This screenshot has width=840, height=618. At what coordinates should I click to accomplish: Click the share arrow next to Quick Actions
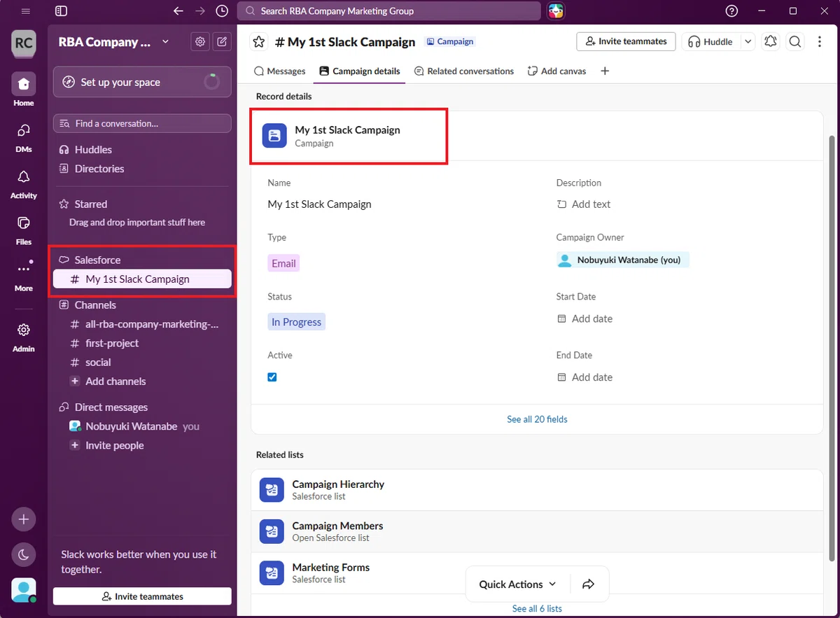(588, 584)
